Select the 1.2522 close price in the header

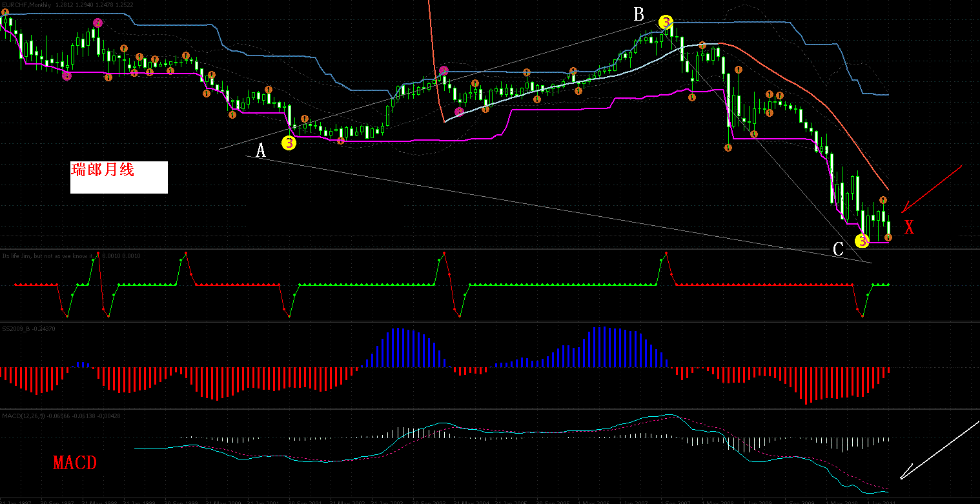[x=124, y=5]
